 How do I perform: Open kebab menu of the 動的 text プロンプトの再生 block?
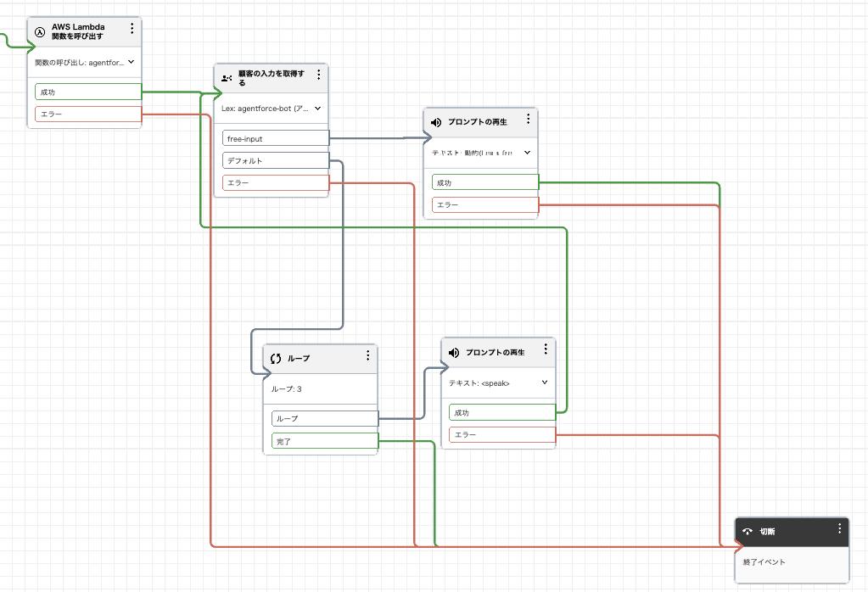[x=528, y=119]
